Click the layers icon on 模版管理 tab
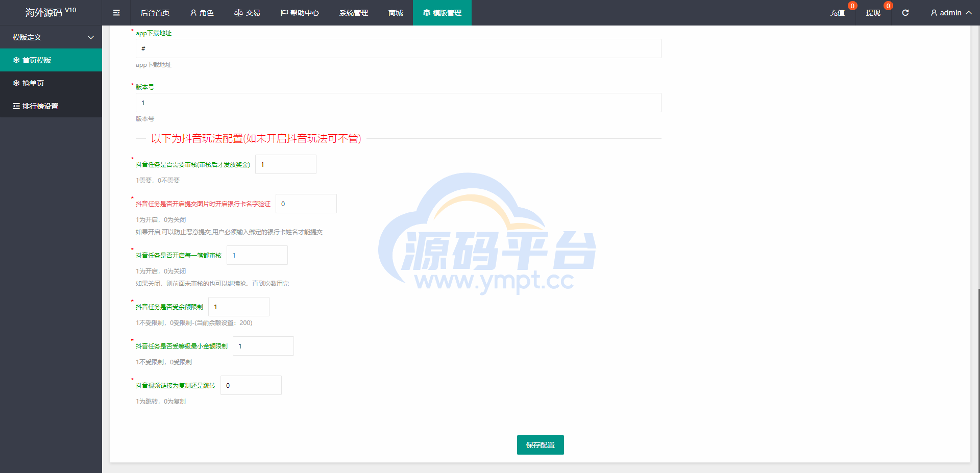Viewport: 980px width, 473px height. point(427,13)
